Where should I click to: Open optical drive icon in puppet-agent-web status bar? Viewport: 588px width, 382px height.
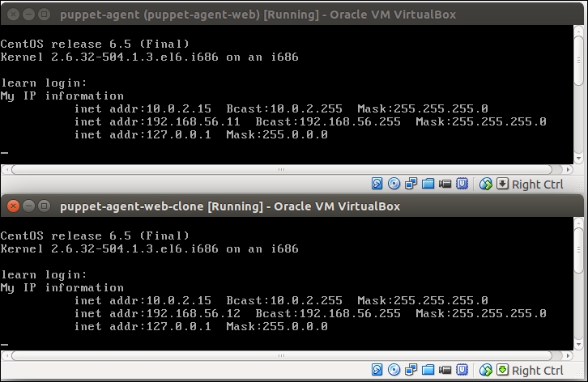coord(394,184)
